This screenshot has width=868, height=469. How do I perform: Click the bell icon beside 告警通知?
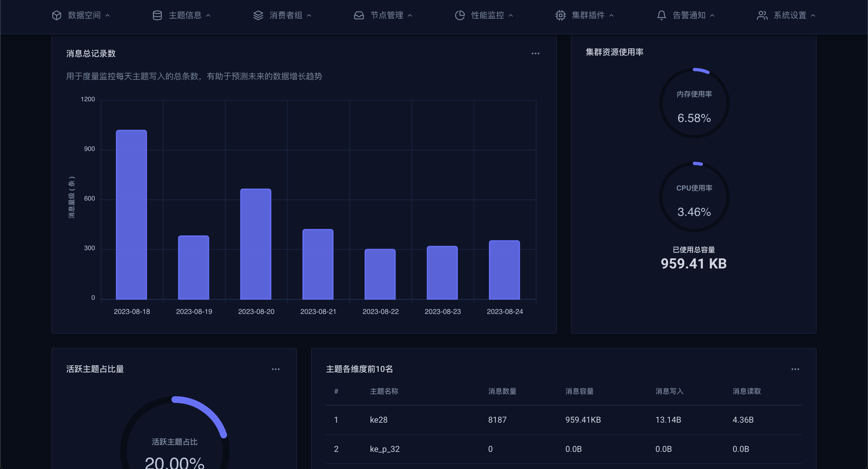point(661,15)
